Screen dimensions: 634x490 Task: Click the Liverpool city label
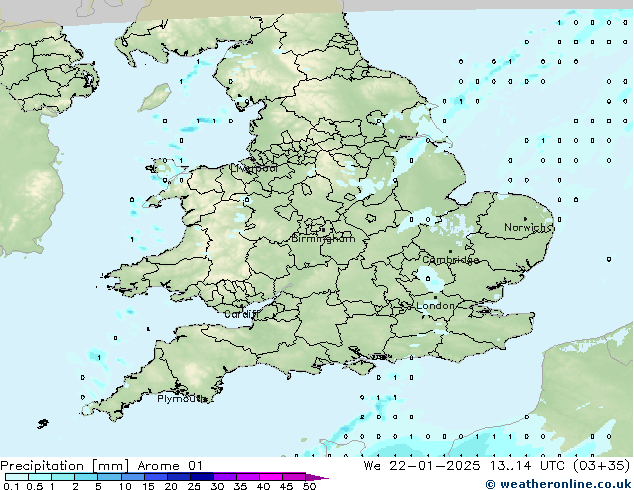[254, 168]
